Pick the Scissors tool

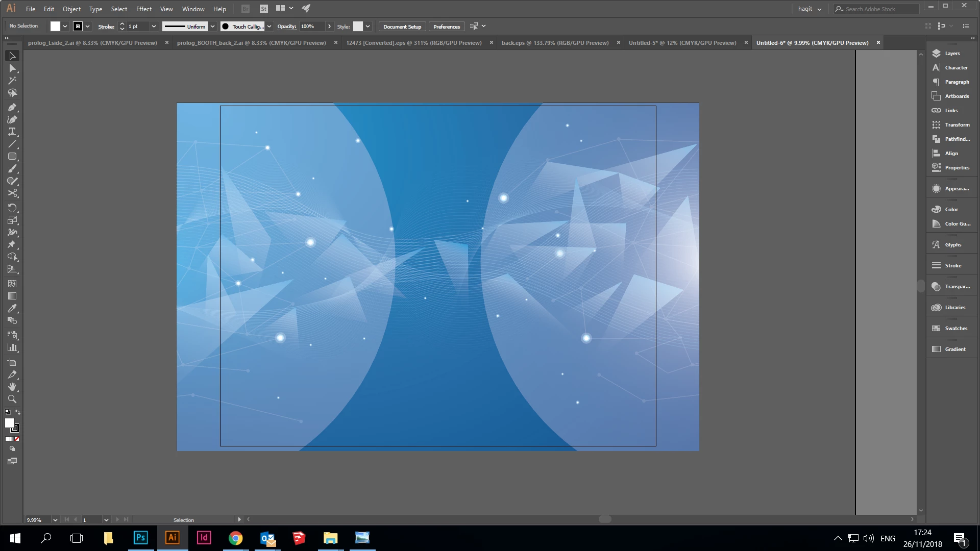(12, 193)
